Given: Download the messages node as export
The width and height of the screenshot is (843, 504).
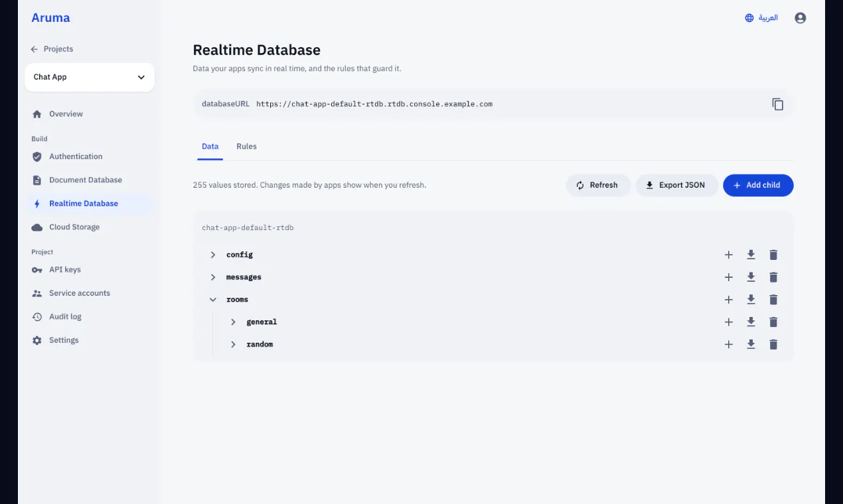Looking at the screenshot, I should (751, 277).
